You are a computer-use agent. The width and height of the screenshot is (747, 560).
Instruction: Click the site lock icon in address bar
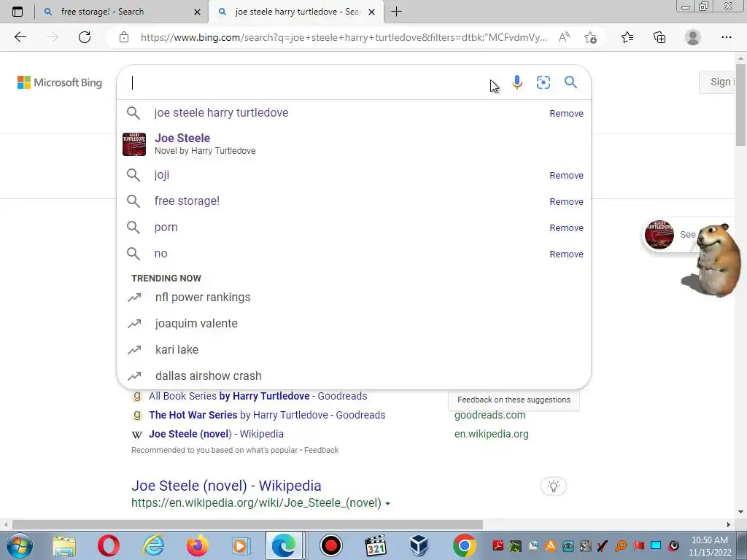click(x=124, y=37)
